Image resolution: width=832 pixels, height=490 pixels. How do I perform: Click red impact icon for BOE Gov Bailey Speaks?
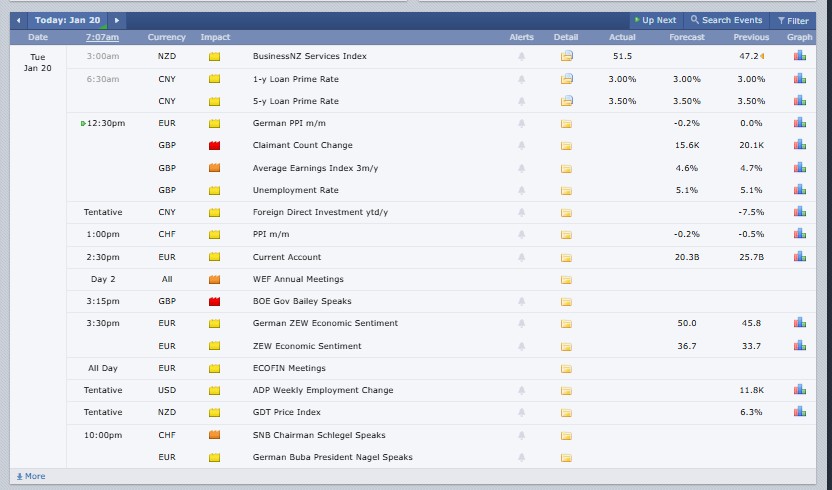click(x=214, y=301)
